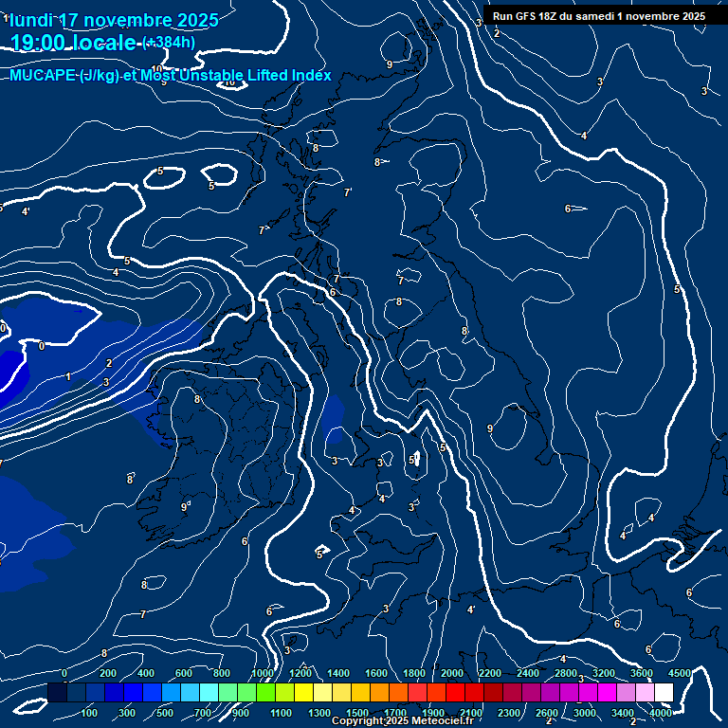Click the pure yellow 1200–1300 legend swatch
Image resolution: width=728 pixels, height=728 pixels.
(303, 692)
